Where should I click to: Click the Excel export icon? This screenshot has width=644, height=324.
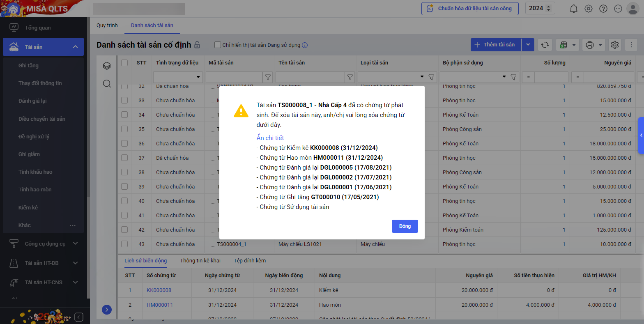564,45
